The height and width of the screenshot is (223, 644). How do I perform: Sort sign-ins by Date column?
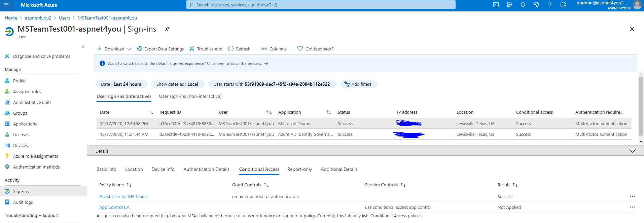point(150,112)
